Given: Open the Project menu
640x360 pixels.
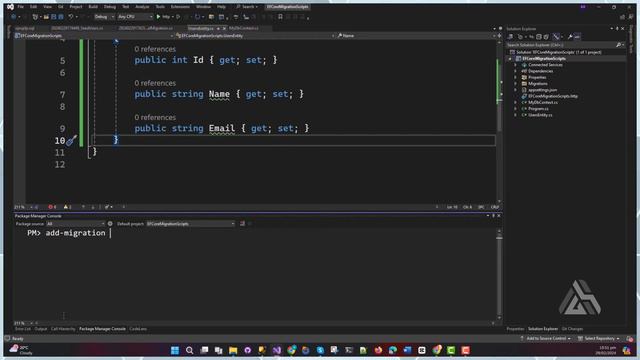Looking at the screenshot, I should (x=76, y=7).
